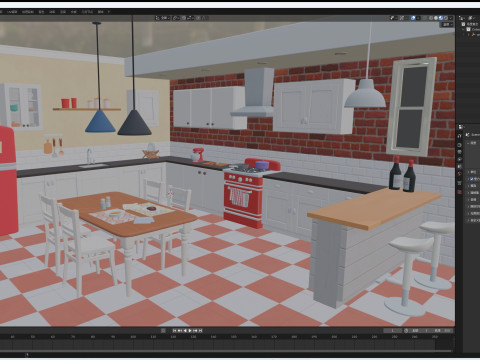The height and width of the screenshot is (360, 480).
Task: Jump to the timeline end frame
Action: 201,331
